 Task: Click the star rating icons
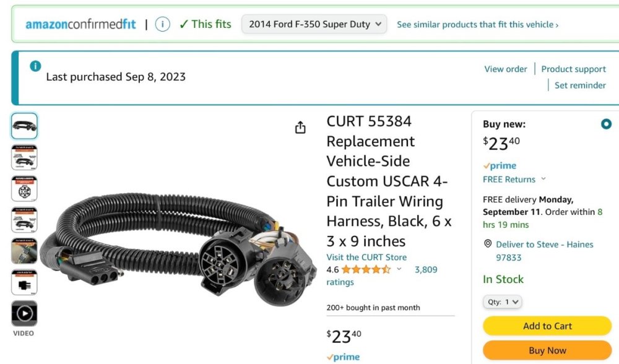click(x=365, y=269)
